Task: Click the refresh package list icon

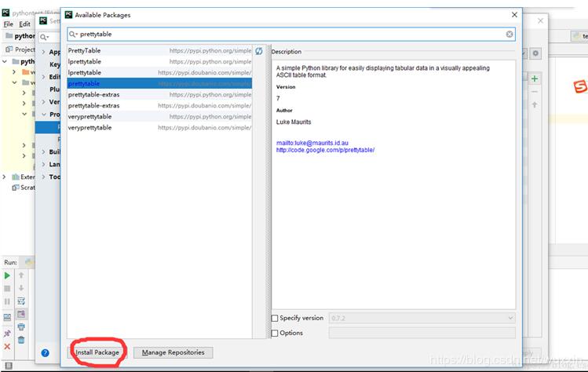Action: pos(259,51)
